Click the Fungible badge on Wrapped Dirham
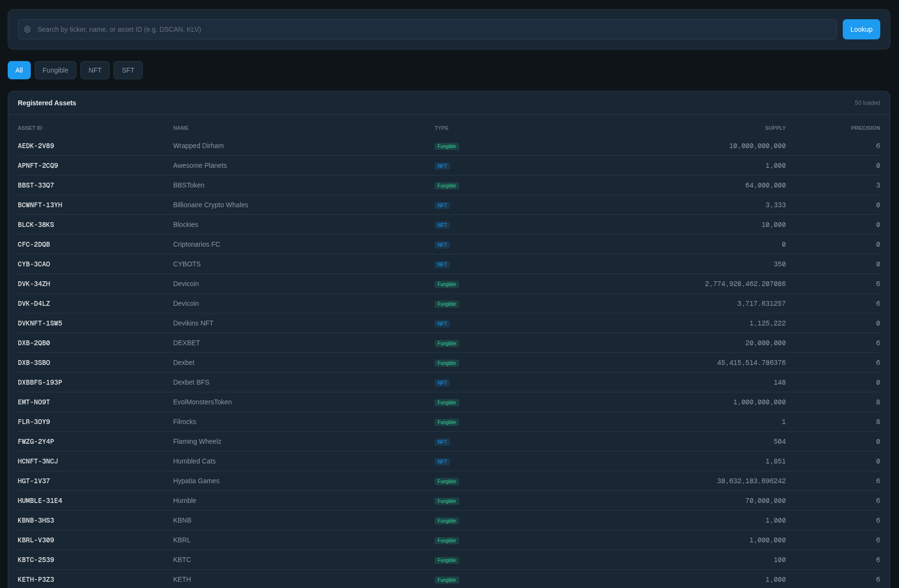899x588 pixels. (447, 146)
